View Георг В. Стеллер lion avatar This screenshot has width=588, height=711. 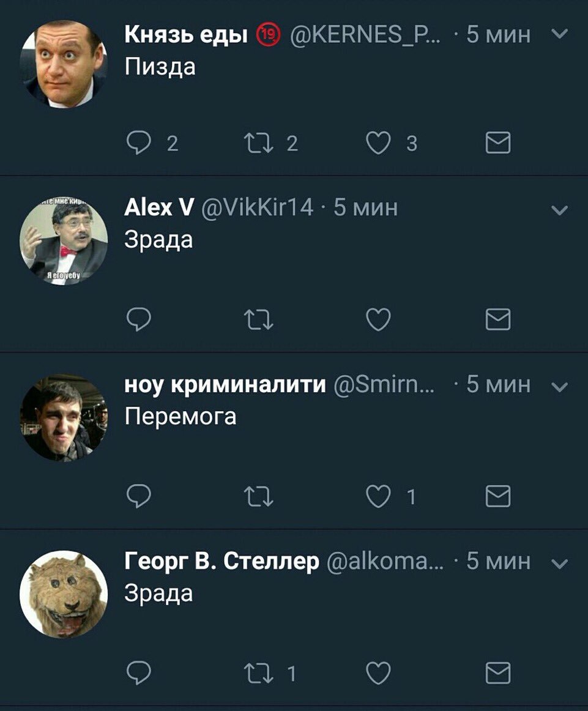[64, 594]
